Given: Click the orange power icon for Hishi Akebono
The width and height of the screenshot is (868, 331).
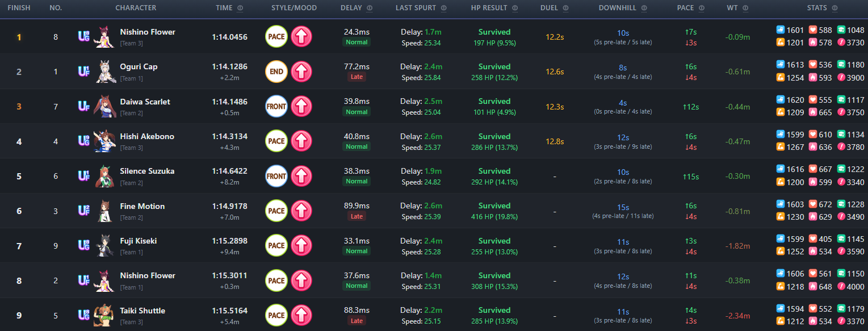Looking at the screenshot, I should (x=780, y=147).
